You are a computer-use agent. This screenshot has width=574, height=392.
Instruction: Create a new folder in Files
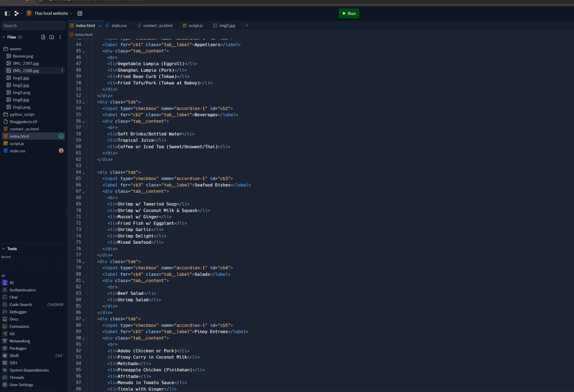[52, 37]
